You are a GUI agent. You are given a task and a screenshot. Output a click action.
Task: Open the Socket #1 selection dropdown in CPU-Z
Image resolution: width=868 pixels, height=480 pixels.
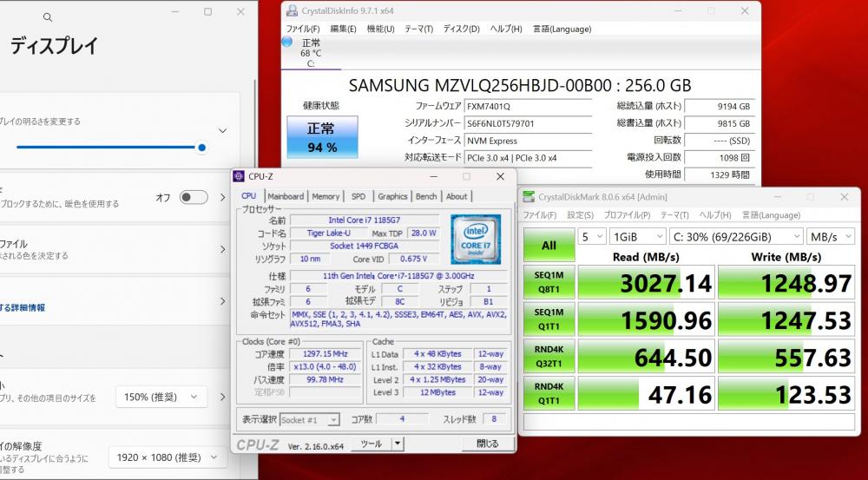pos(310,419)
